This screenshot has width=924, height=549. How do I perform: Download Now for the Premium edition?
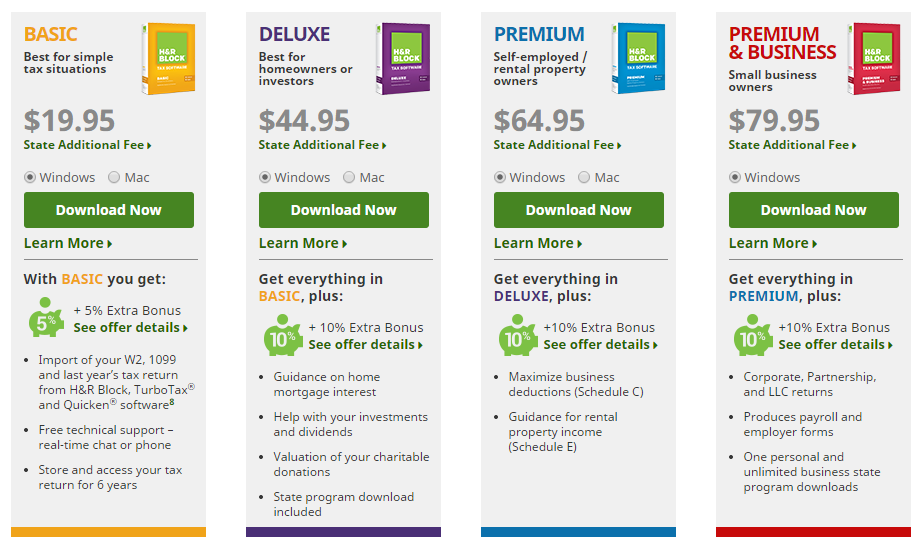(x=579, y=210)
